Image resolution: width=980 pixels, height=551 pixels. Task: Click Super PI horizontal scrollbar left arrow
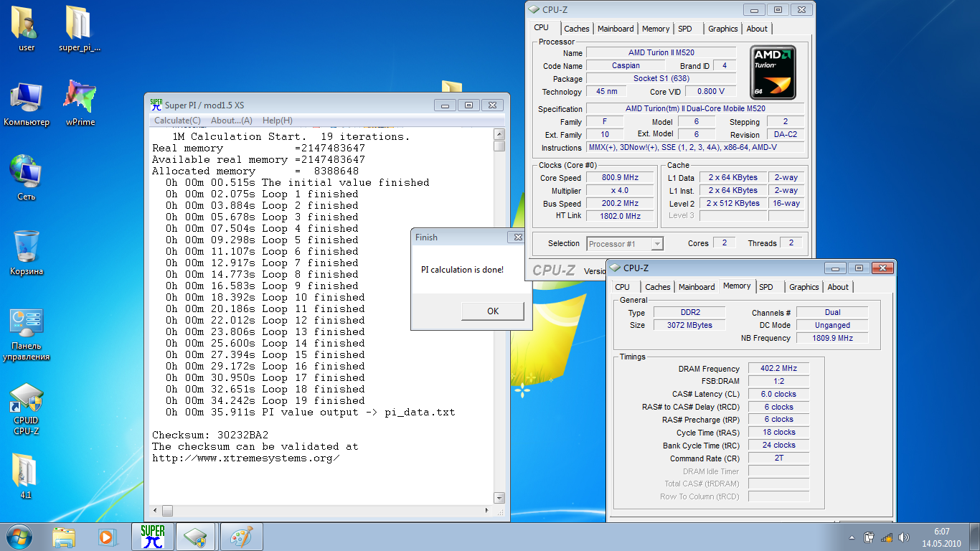click(x=156, y=511)
